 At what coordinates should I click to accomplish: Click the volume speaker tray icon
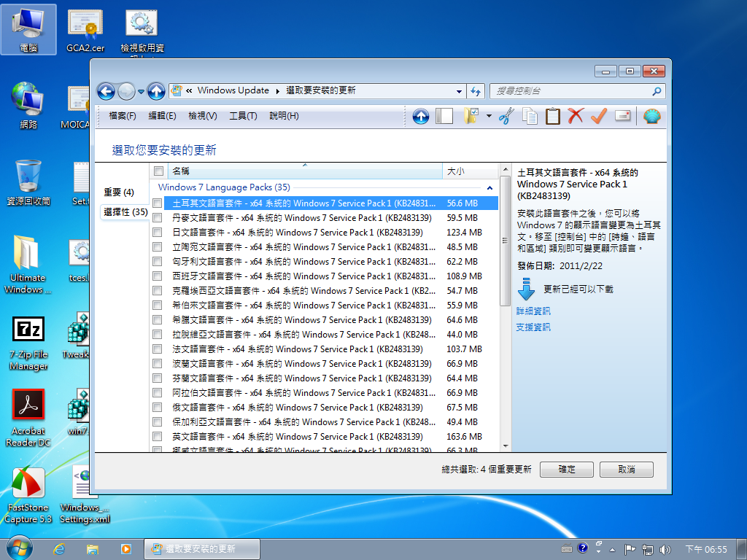point(665,550)
